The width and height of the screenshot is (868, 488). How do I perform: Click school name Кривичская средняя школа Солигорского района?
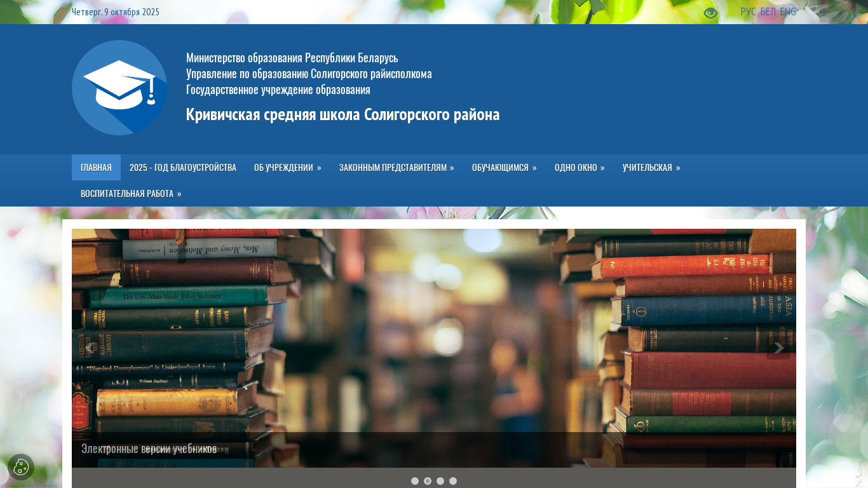(x=343, y=114)
